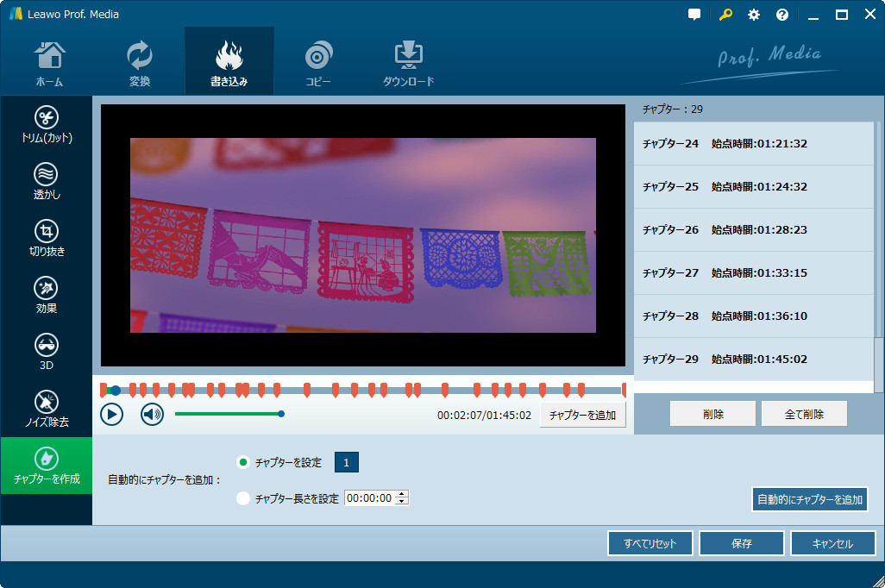Open the 効果 effects tool
Screen dimensions: 885x588
[47, 295]
